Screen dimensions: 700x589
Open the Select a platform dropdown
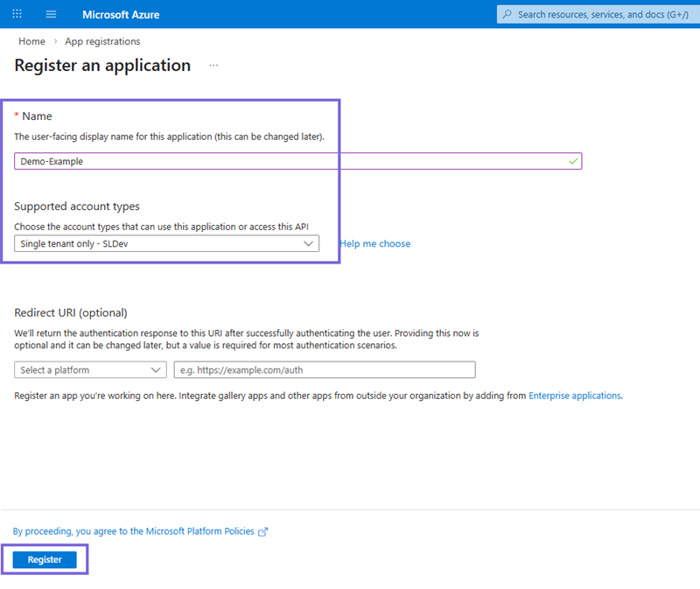90,369
